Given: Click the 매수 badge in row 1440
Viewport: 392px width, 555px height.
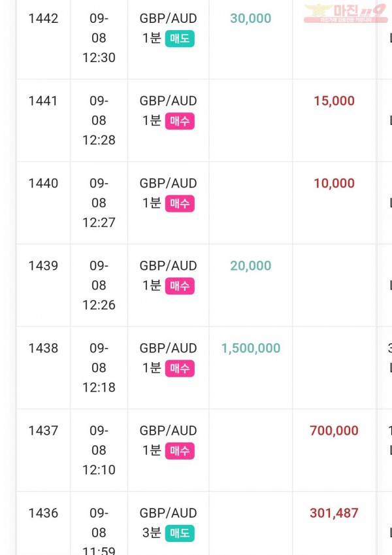Looking at the screenshot, I should pos(180,203).
